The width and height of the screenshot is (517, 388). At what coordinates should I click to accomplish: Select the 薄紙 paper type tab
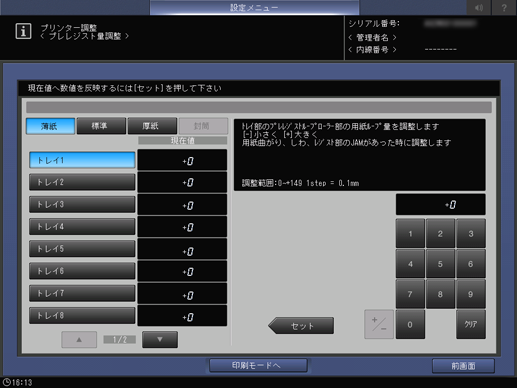point(50,126)
